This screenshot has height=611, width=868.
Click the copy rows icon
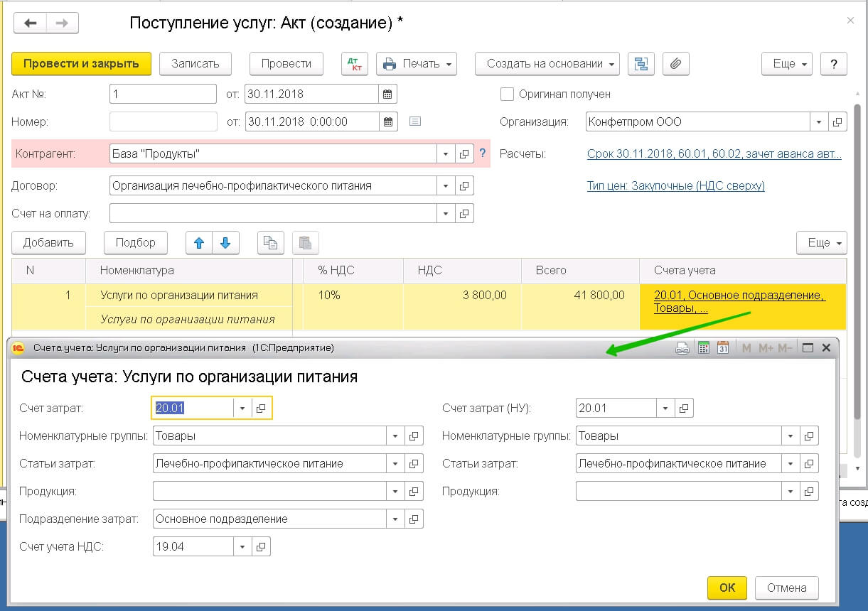[270, 243]
